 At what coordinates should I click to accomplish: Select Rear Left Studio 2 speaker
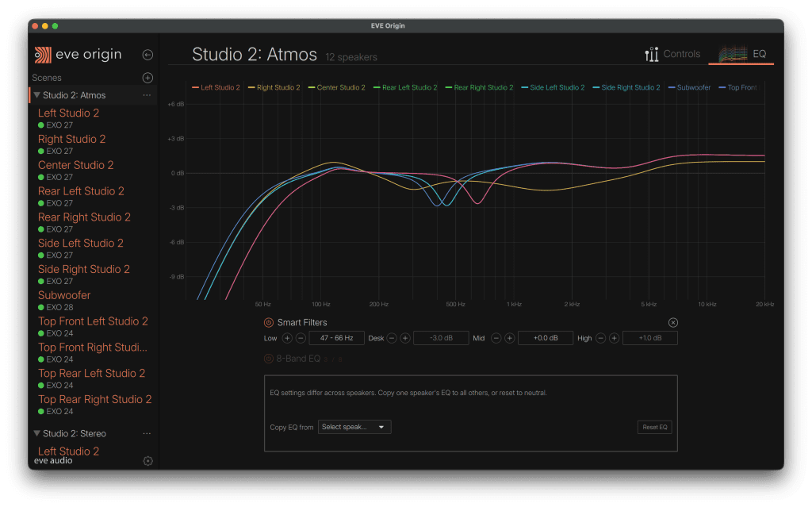81,191
